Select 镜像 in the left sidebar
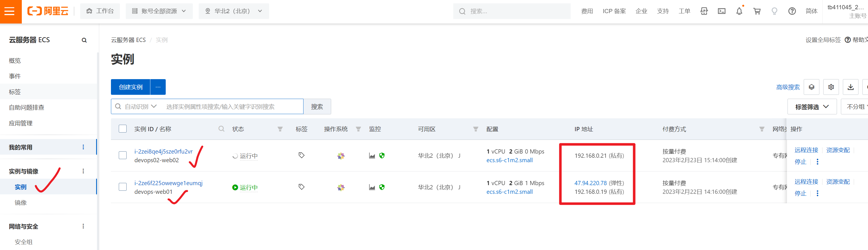The image size is (868, 250). point(21,202)
